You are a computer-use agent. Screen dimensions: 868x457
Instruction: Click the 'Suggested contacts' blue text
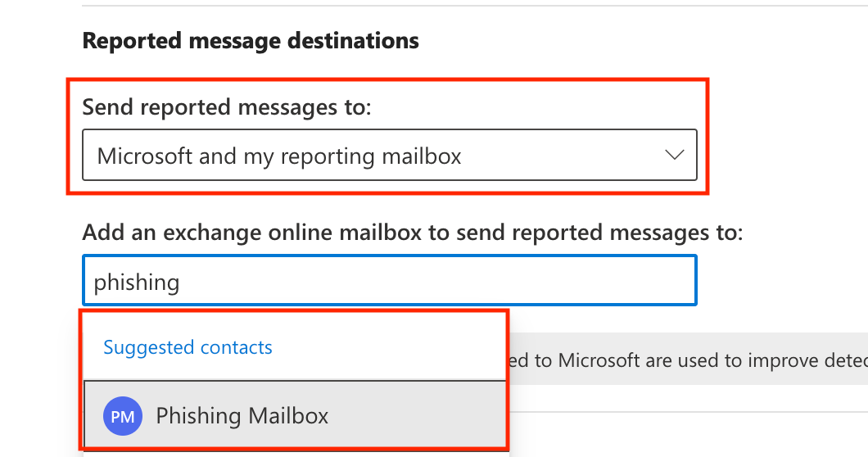[188, 347]
